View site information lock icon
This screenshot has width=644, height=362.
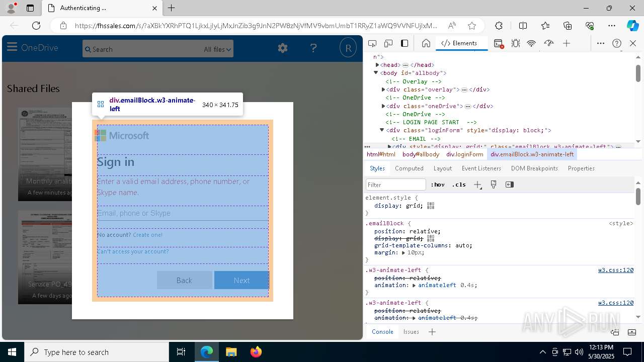pyautogui.click(x=63, y=26)
